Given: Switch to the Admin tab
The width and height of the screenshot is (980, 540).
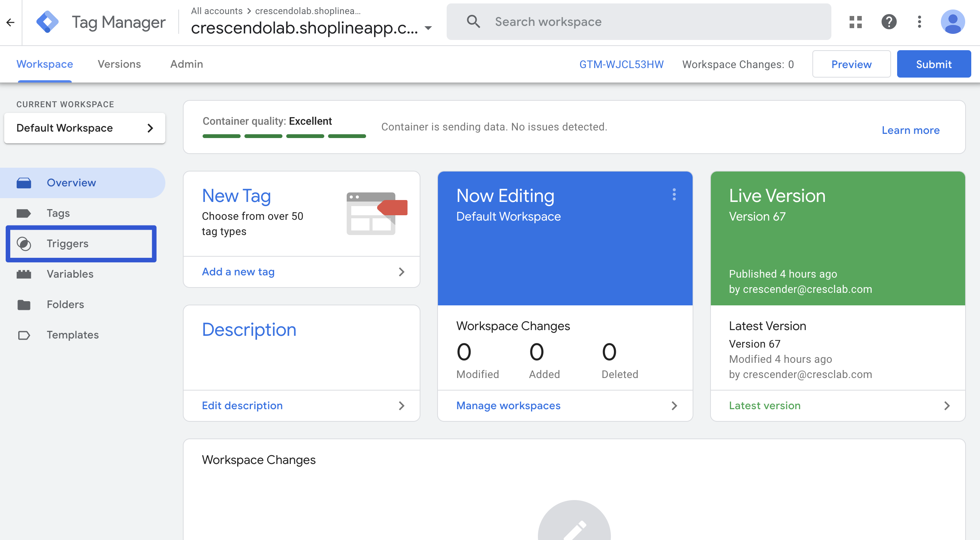Looking at the screenshot, I should [186, 64].
